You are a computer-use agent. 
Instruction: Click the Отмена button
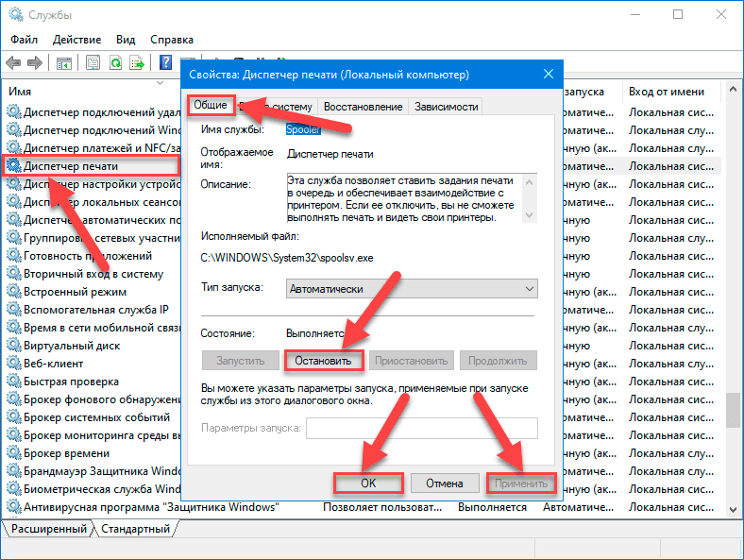point(444,484)
